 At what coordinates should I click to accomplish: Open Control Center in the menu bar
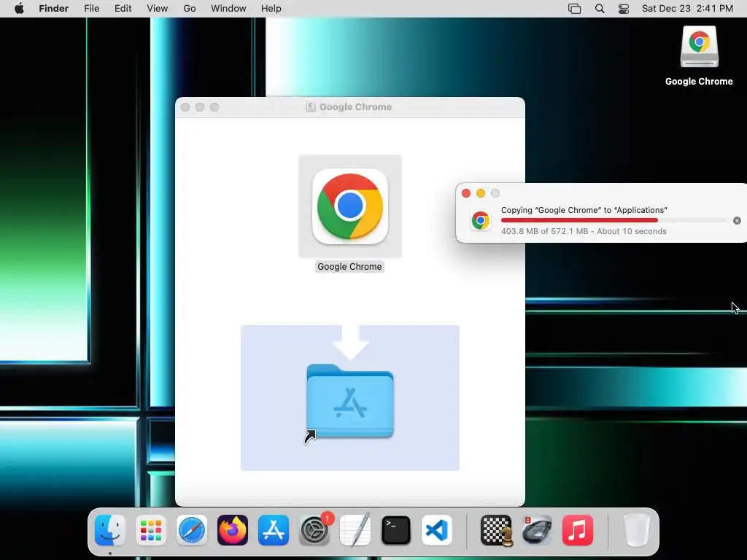624,9
